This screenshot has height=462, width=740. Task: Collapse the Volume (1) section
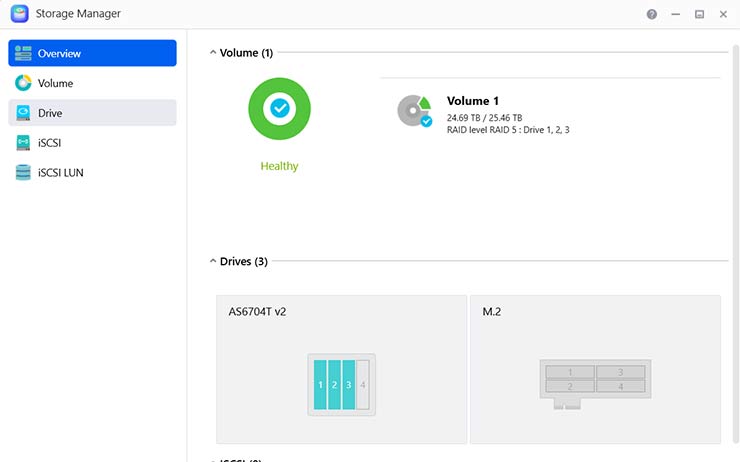212,52
